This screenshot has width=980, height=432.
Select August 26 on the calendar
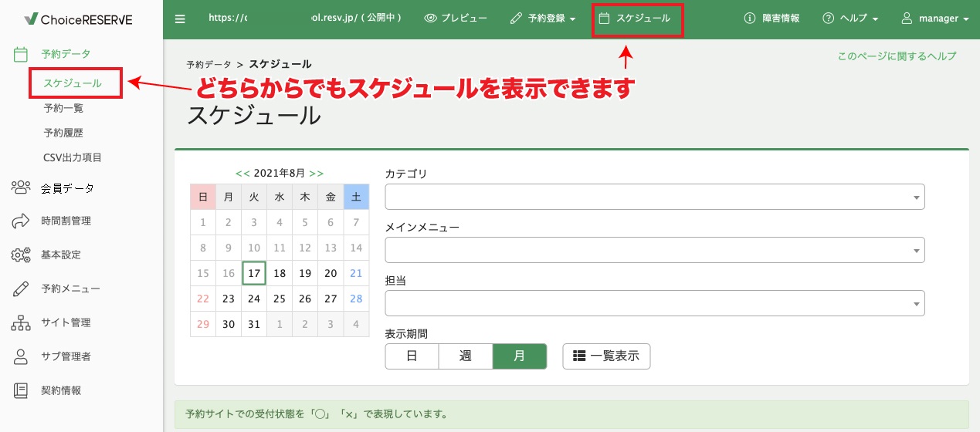305,299
